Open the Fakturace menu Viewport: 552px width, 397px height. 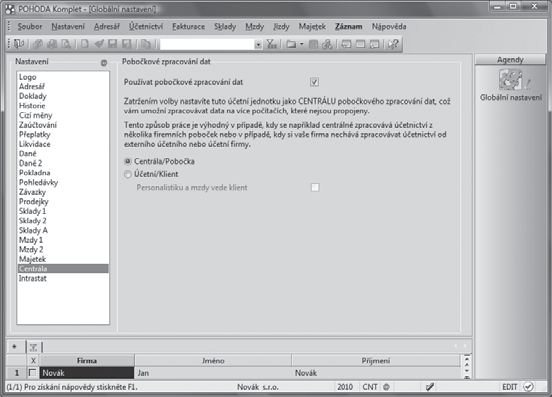tap(188, 26)
